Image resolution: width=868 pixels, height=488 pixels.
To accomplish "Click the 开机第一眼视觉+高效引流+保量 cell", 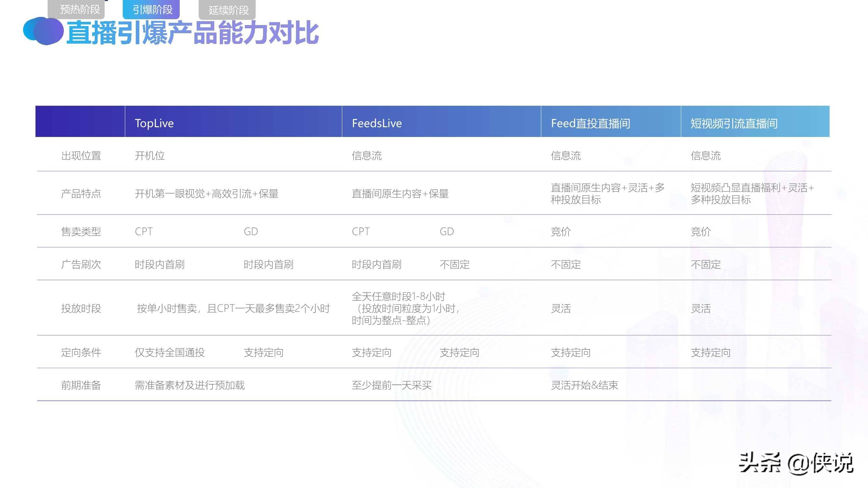I will [206, 193].
